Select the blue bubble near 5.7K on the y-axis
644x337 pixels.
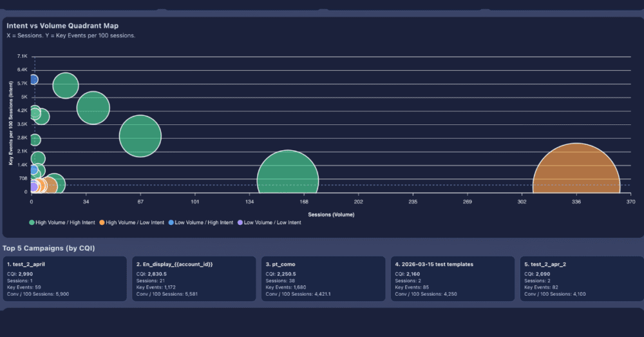[32, 79]
